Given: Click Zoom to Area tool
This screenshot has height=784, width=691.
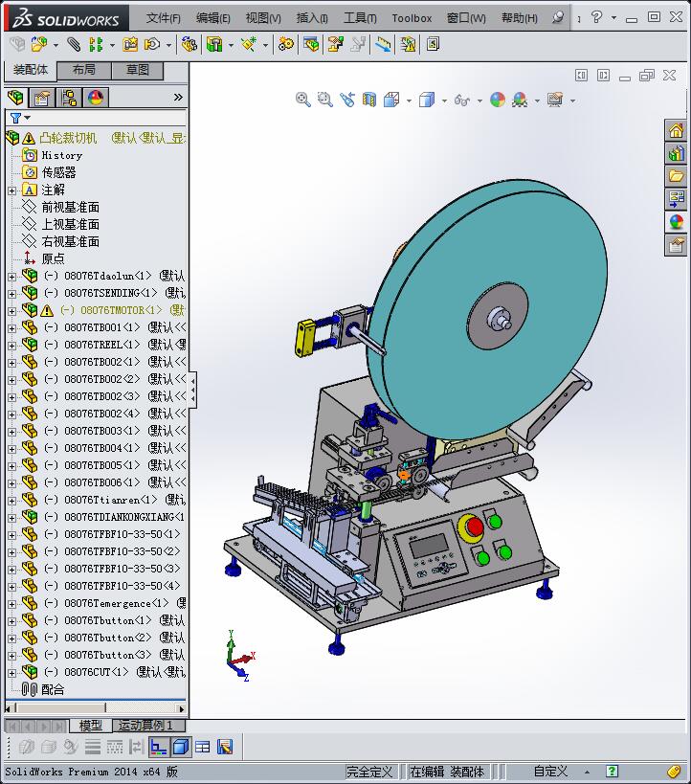Looking at the screenshot, I should (x=325, y=100).
